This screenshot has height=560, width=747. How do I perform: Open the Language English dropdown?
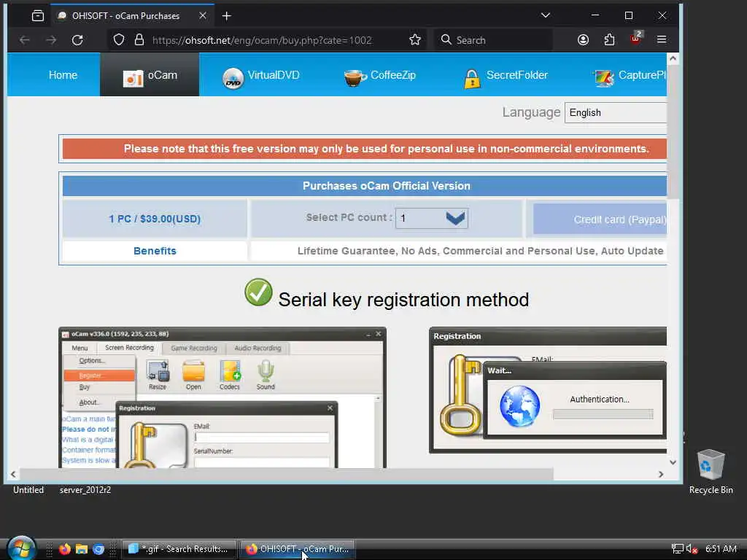616,113
